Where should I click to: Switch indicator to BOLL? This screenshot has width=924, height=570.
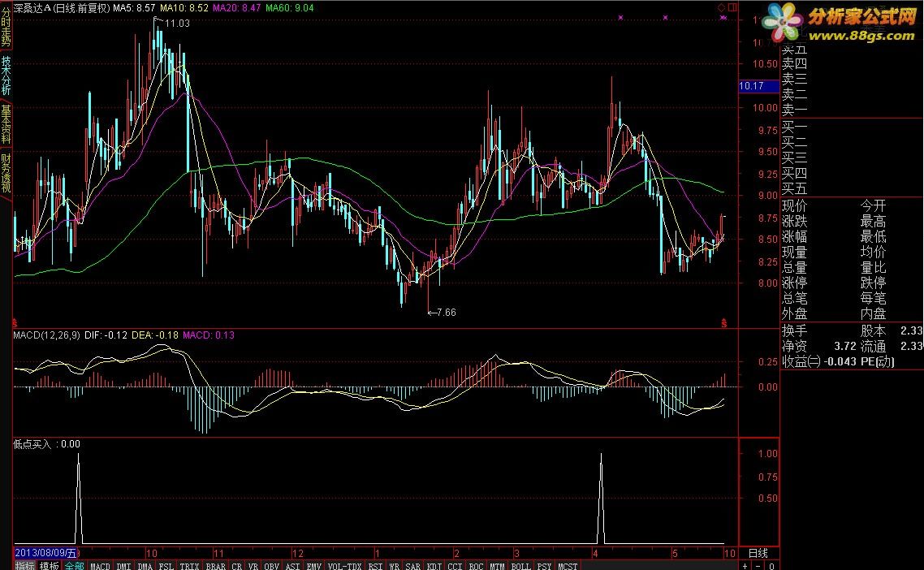click(521, 566)
